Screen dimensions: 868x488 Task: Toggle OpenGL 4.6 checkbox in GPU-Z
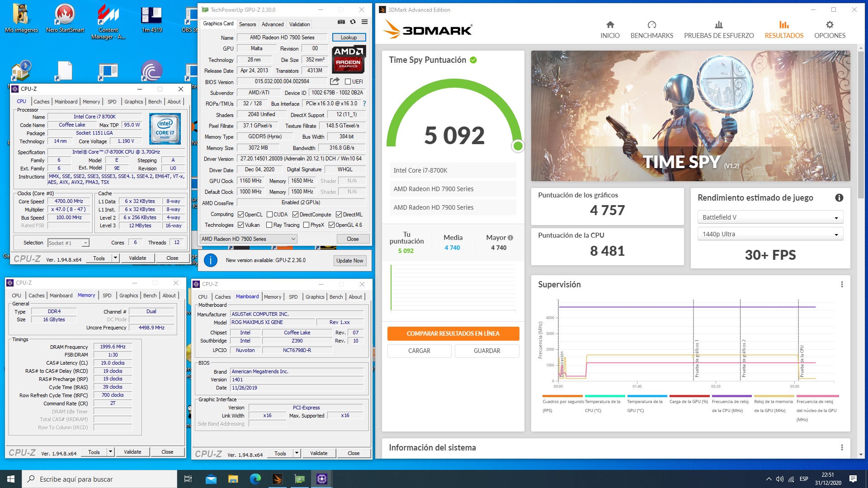tap(331, 225)
